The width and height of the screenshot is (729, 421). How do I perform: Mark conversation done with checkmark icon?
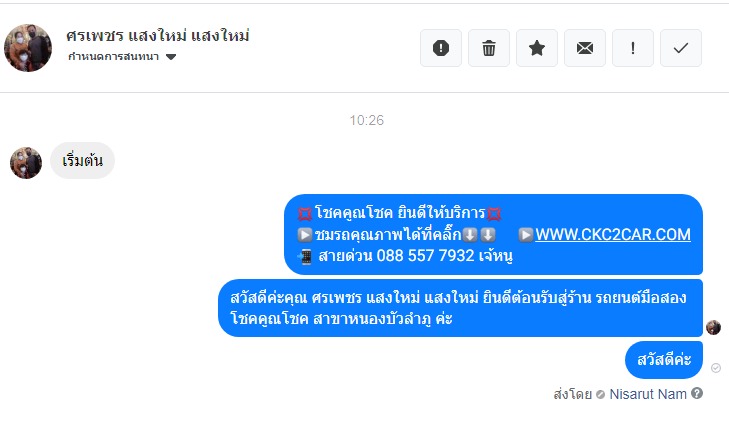pos(681,48)
